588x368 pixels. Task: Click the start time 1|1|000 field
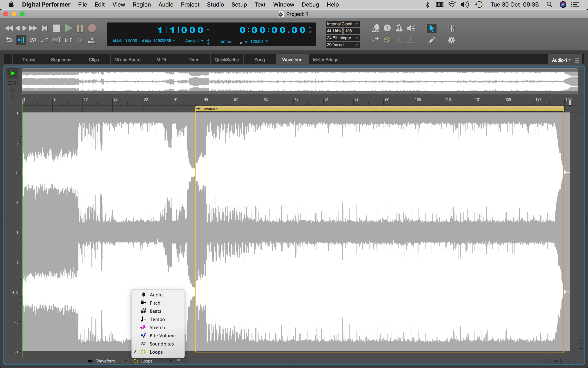click(x=130, y=41)
